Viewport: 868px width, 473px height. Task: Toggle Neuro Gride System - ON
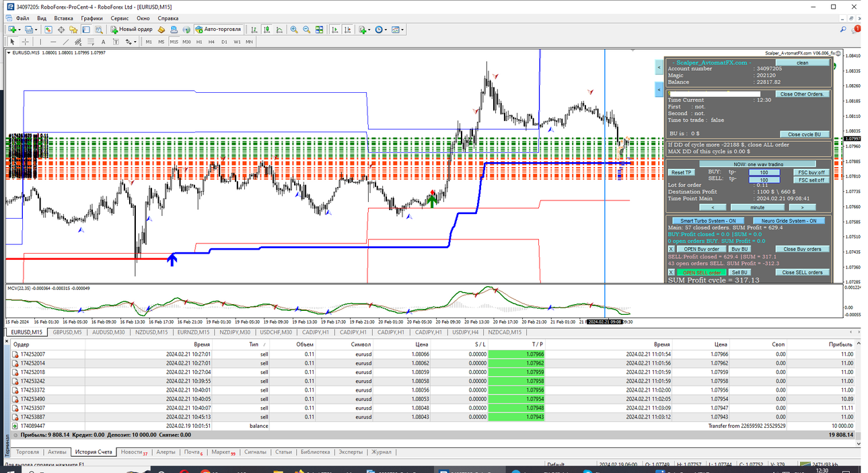pos(789,221)
